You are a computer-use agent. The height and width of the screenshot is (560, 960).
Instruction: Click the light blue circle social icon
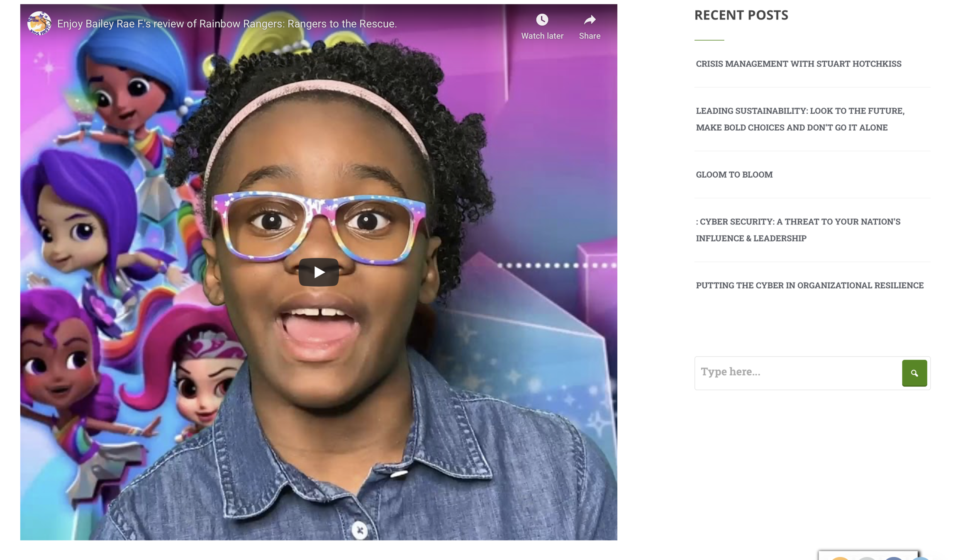tap(920, 558)
